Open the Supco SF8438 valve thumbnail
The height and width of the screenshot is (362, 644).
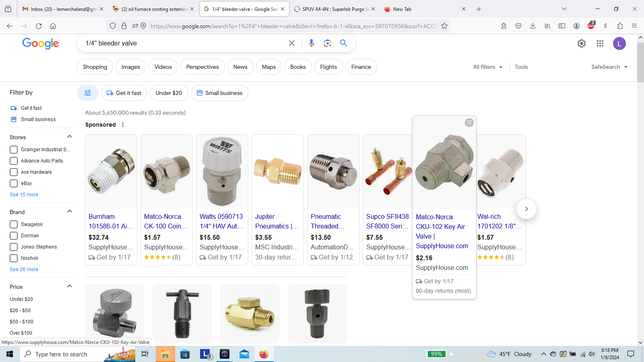tap(388, 171)
